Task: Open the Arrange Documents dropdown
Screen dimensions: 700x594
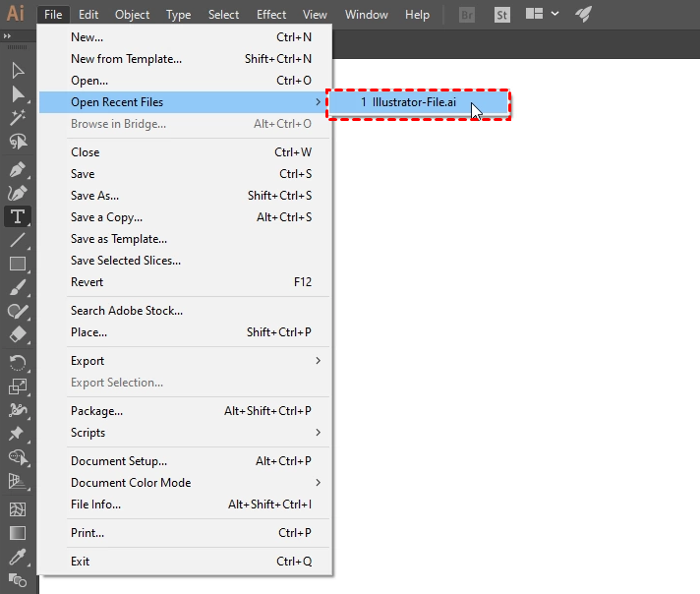Action: [543, 15]
